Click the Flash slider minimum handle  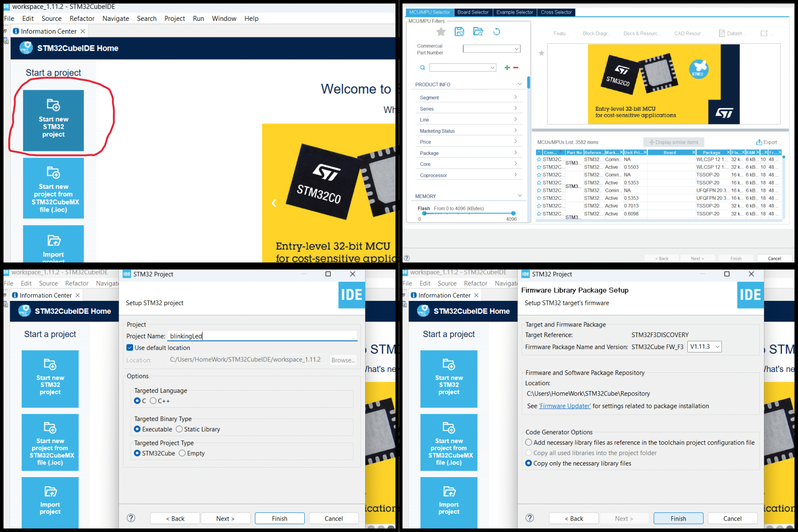(x=424, y=213)
